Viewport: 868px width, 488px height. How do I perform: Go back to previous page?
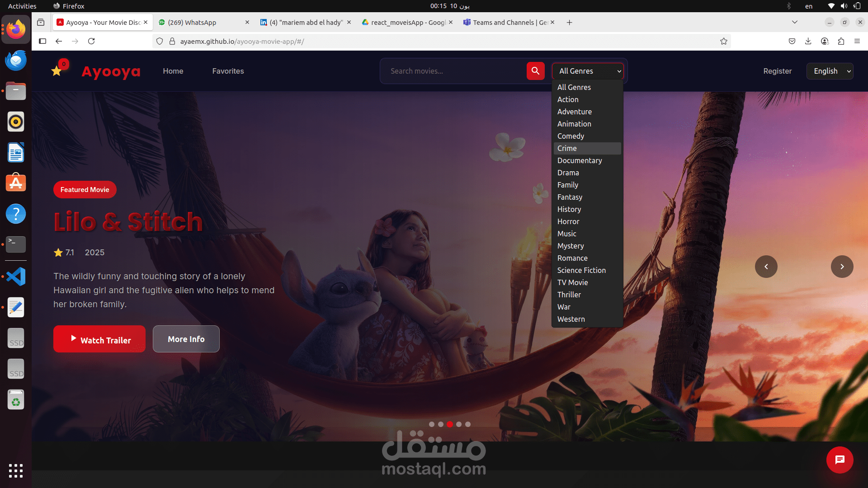pyautogui.click(x=59, y=41)
